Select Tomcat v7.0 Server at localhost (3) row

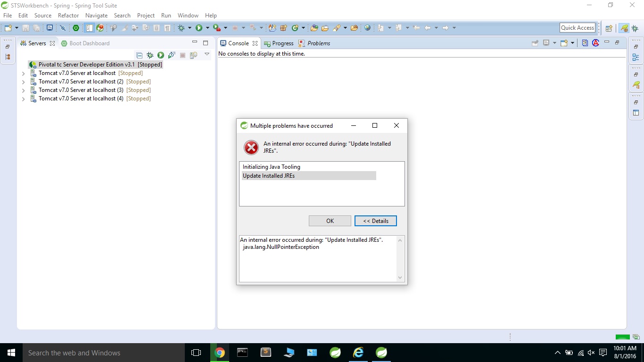[x=90, y=90]
